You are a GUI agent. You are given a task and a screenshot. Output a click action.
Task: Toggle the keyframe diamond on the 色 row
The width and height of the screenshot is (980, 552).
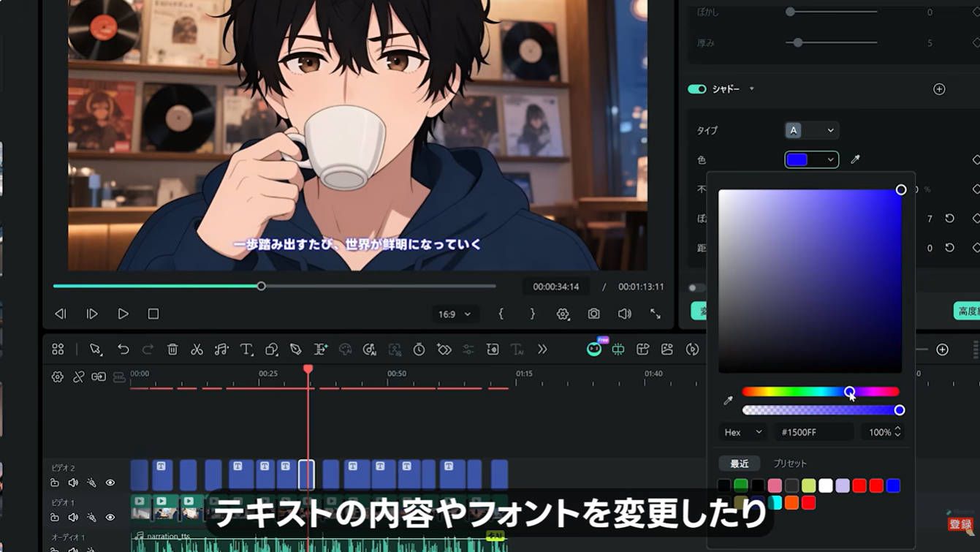(976, 159)
